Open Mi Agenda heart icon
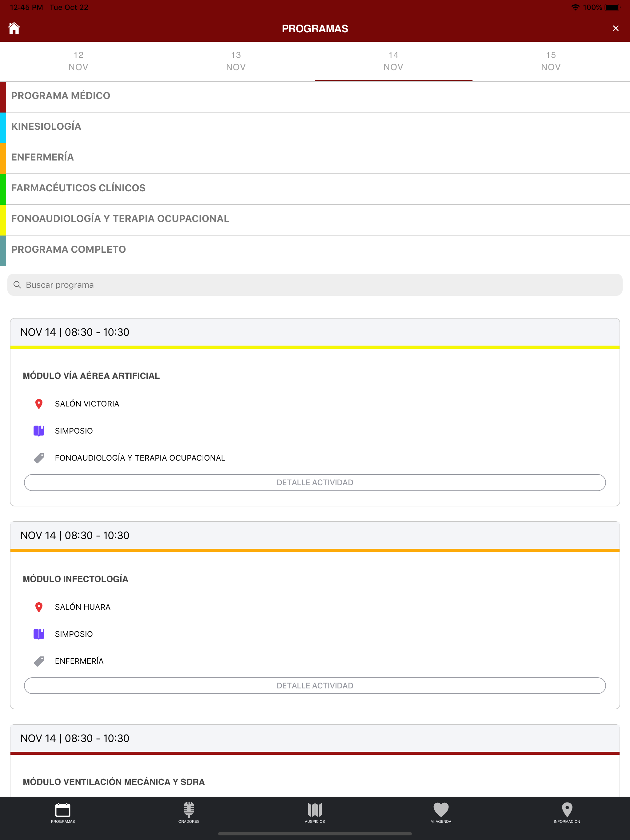Screen dimensions: 630x840 pos(441,813)
